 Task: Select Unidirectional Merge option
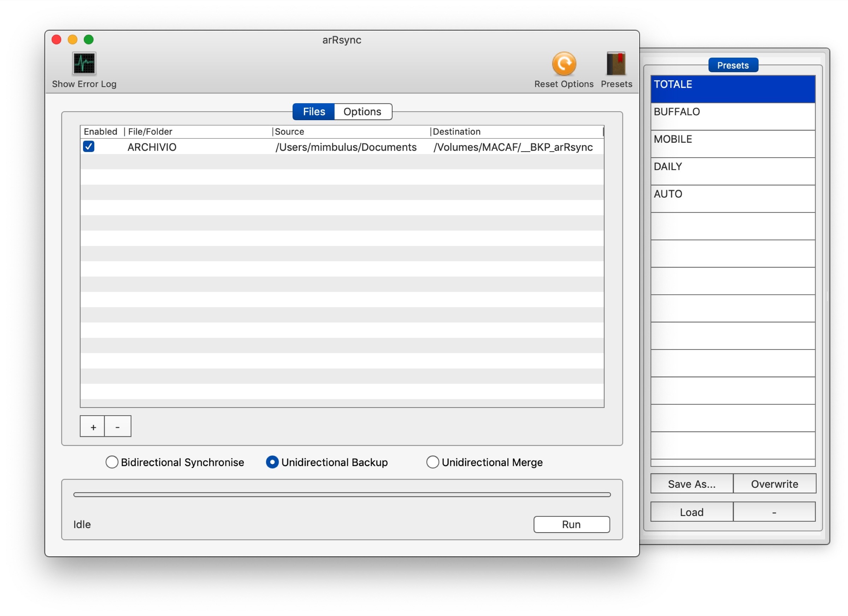(x=432, y=462)
